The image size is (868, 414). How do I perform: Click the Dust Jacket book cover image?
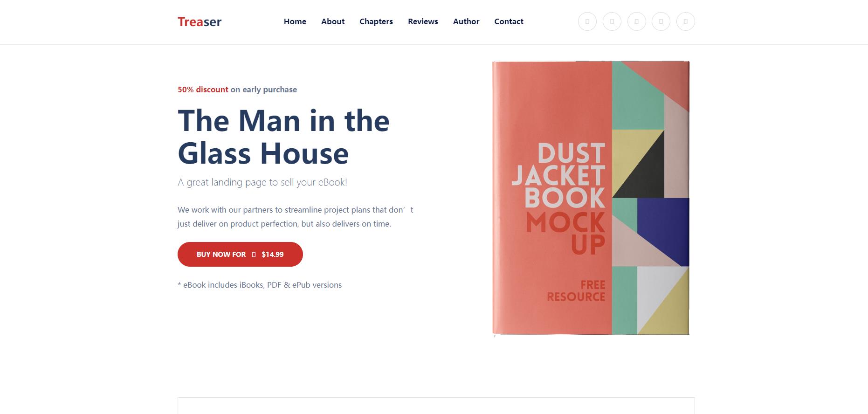pyautogui.click(x=591, y=198)
